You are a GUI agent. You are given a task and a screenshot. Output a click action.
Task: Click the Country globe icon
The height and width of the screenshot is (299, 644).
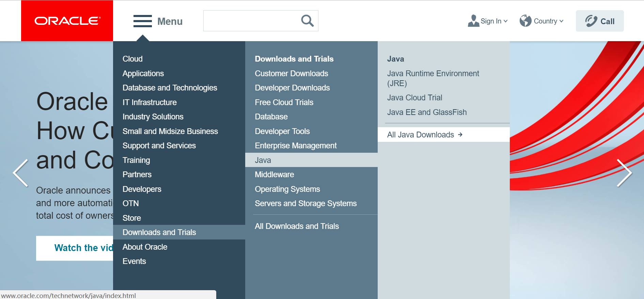click(525, 21)
